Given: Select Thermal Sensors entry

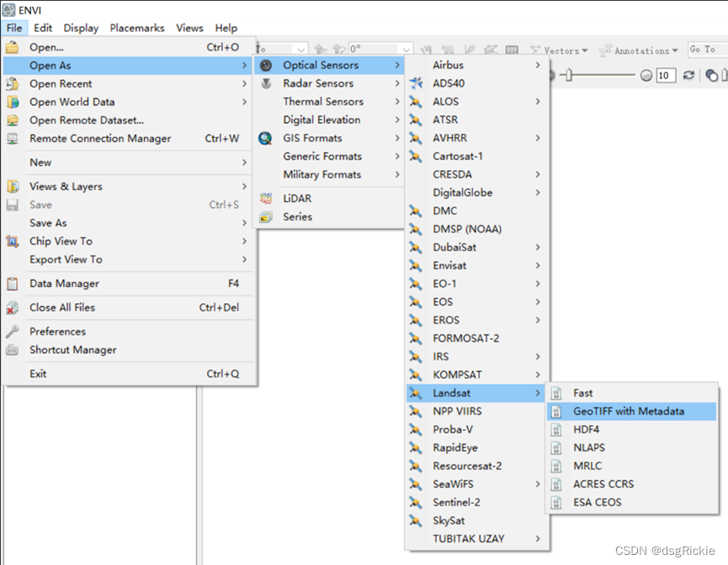Looking at the screenshot, I should click(x=329, y=101).
